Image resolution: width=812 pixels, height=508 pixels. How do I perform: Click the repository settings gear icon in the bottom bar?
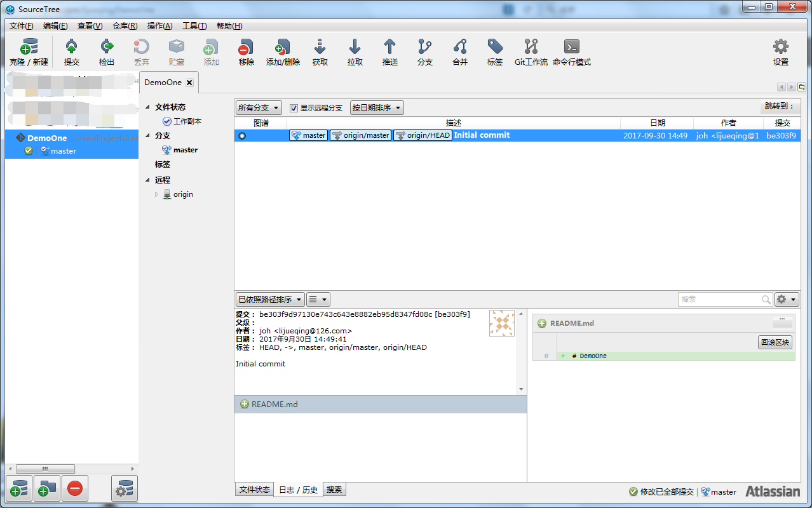point(125,488)
